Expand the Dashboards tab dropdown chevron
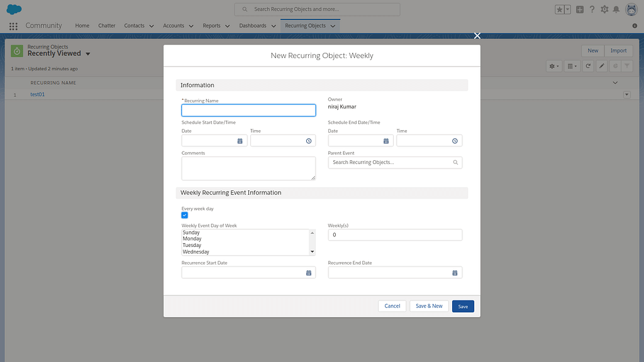This screenshot has height=362, width=644. click(x=274, y=26)
